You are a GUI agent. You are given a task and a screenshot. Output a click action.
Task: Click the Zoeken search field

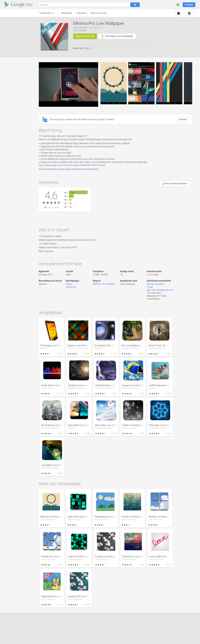point(84,5)
